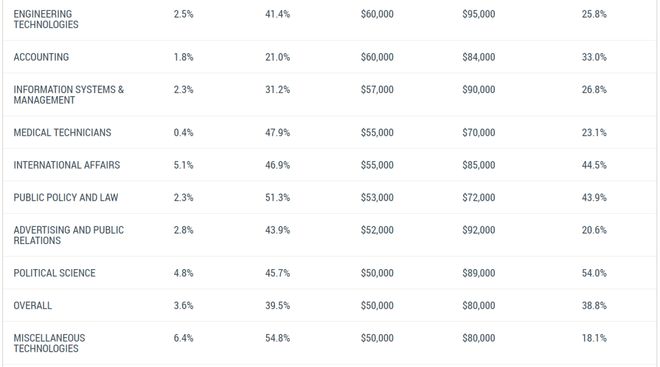The height and width of the screenshot is (367, 660).
Task: Select the Engineering Technologies row label
Action: click(46, 19)
